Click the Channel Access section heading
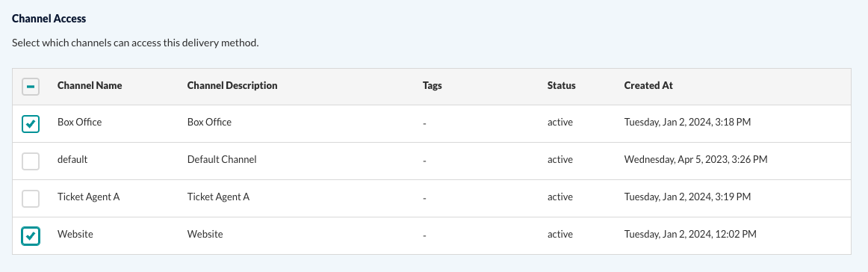Screen dimensions: 868x272 click(49, 18)
